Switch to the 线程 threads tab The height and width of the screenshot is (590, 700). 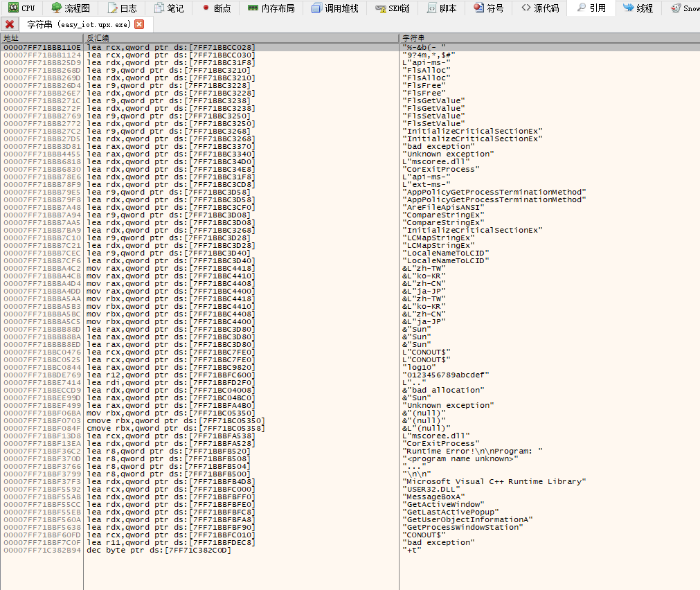[x=638, y=8]
